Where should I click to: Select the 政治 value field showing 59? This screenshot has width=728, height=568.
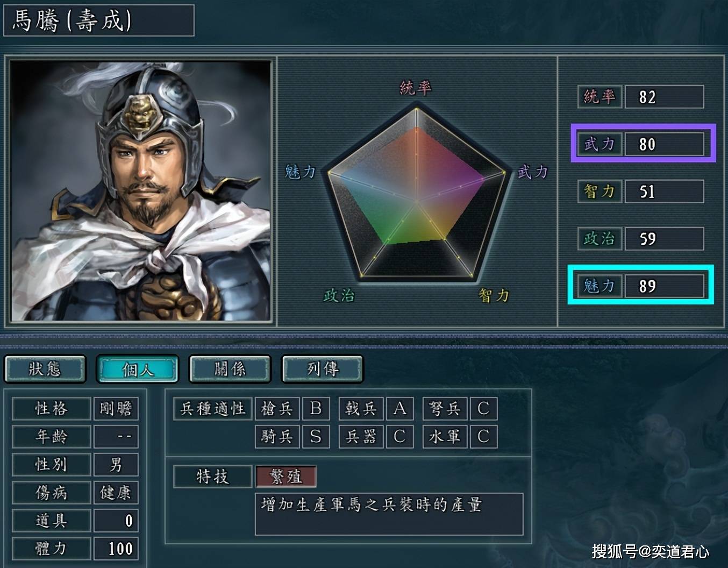(664, 239)
